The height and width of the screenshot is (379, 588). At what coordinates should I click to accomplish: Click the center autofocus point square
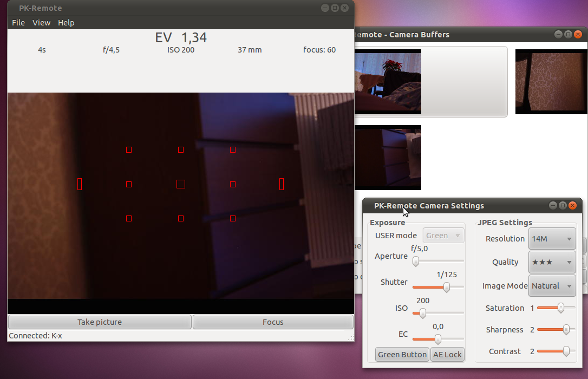[x=181, y=184]
